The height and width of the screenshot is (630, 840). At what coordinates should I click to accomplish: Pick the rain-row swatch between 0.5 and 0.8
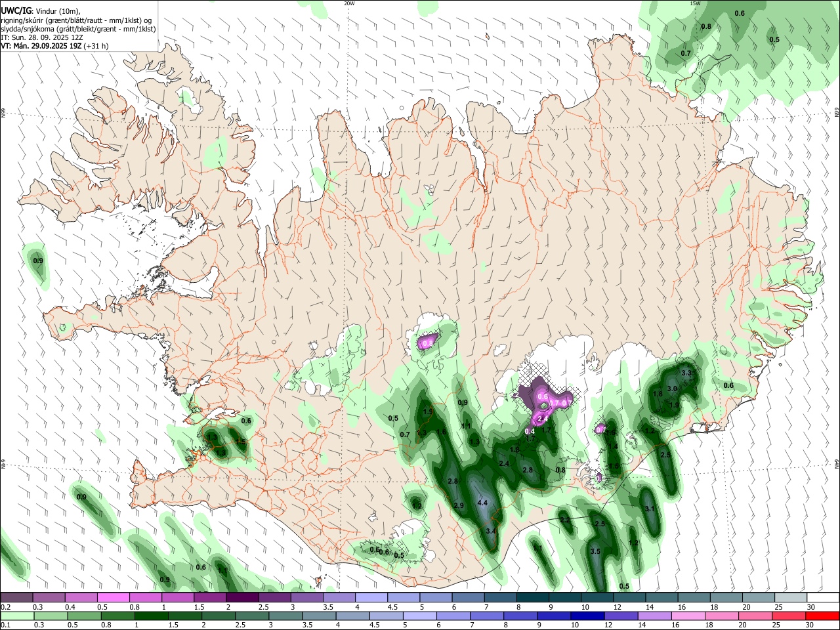click(x=84, y=616)
